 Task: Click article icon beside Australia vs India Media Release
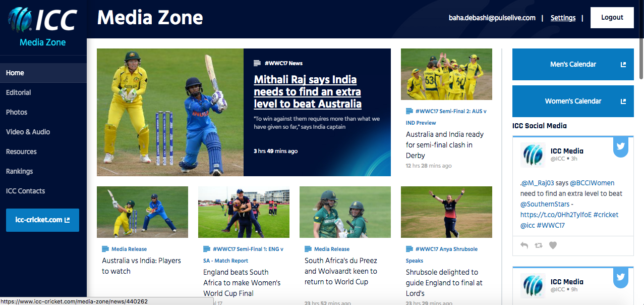tap(105, 249)
